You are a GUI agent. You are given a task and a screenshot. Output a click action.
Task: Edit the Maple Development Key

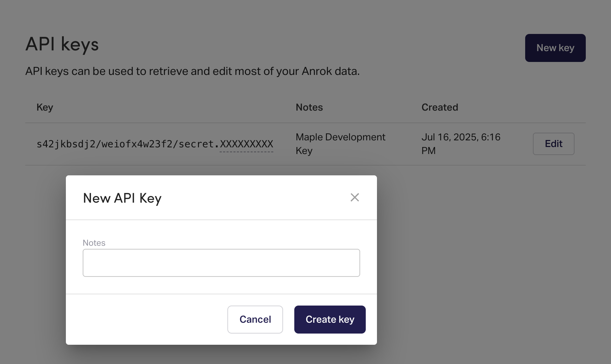553,144
